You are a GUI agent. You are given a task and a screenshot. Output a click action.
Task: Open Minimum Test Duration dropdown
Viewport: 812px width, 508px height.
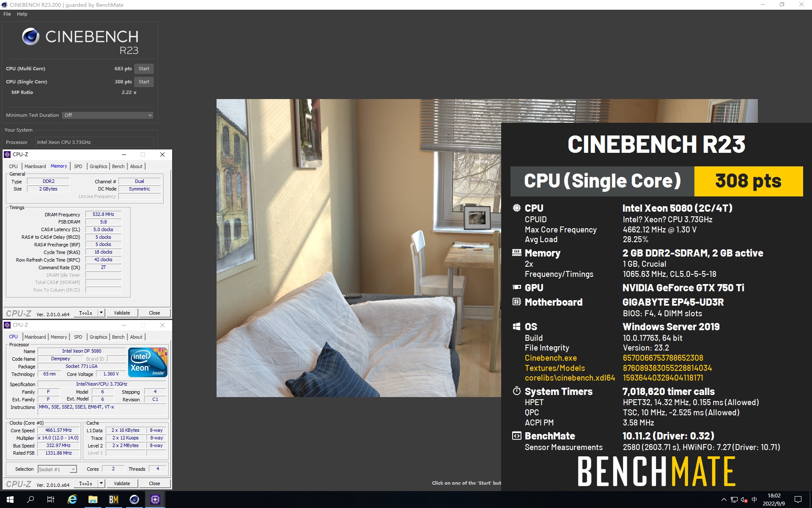coord(108,115)
